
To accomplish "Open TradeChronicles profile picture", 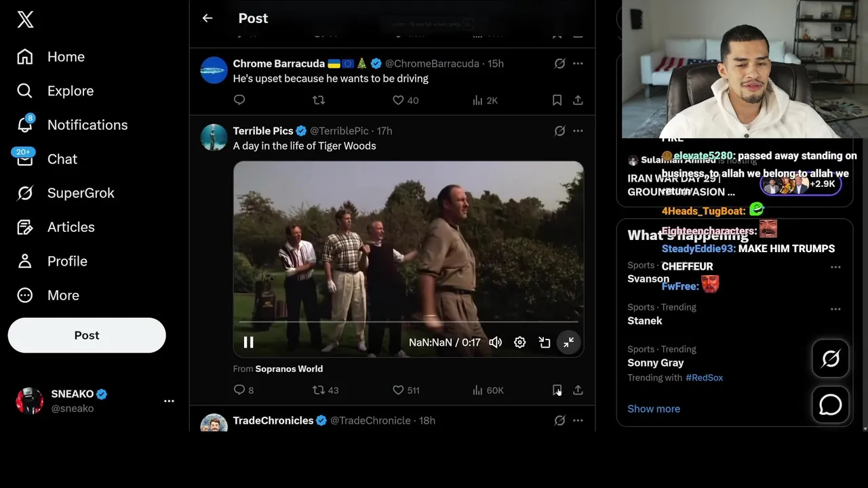I will [214, 423].
